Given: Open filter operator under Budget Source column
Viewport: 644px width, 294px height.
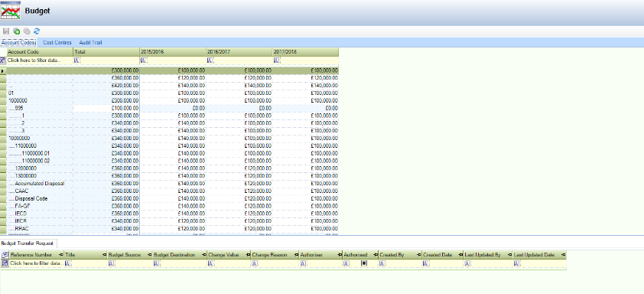Looking at the screenshot, I should [112, 263].
